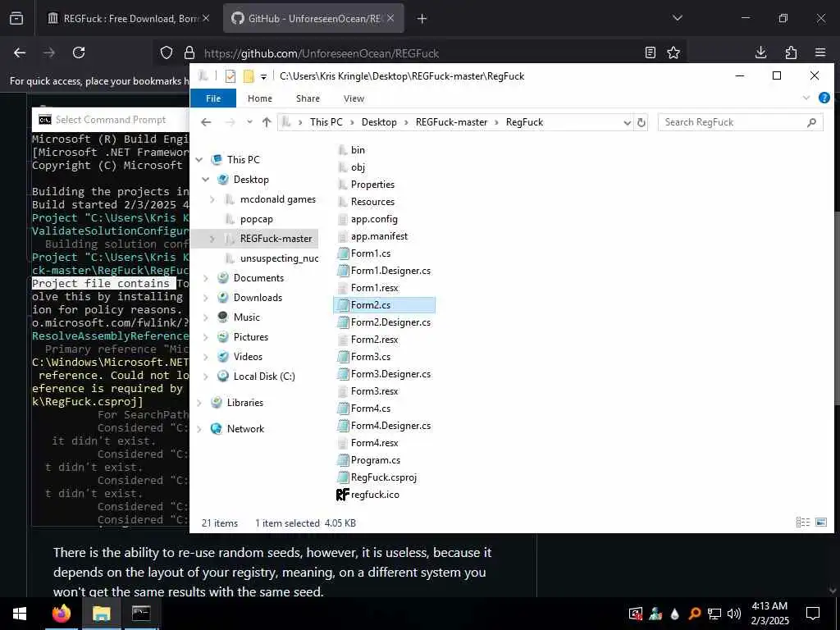Expand Local Disk (C:) node
Viewport: 840px width, 630px height.
click(x=206, y=377)
